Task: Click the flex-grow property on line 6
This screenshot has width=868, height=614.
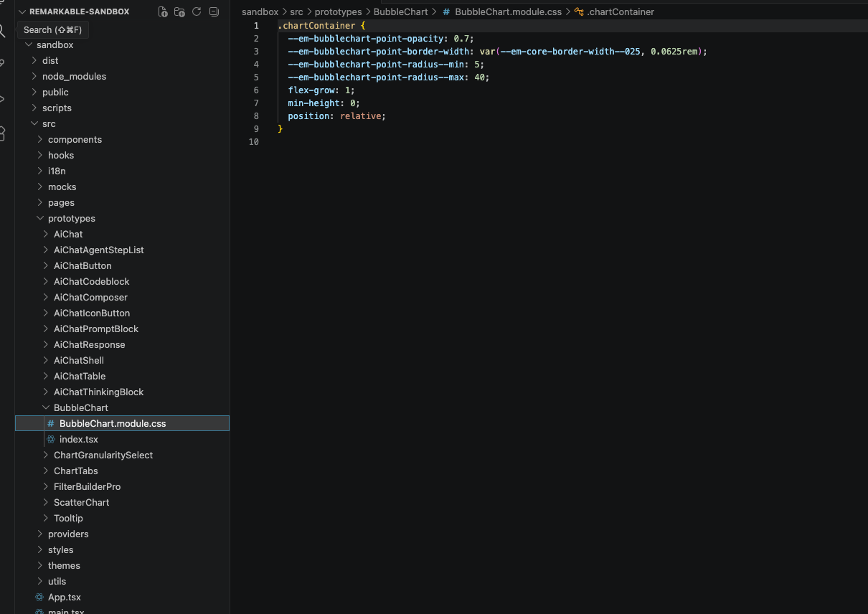Action: coord(311,90)
